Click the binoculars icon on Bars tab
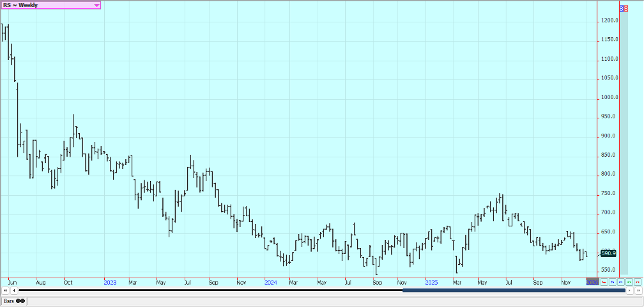The height and width of the screenshot is (307, 644). 20,301
